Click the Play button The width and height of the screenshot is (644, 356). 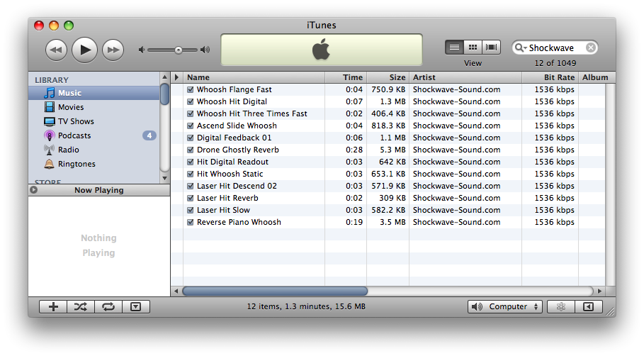pyautogui.click(x=84, y=49)
